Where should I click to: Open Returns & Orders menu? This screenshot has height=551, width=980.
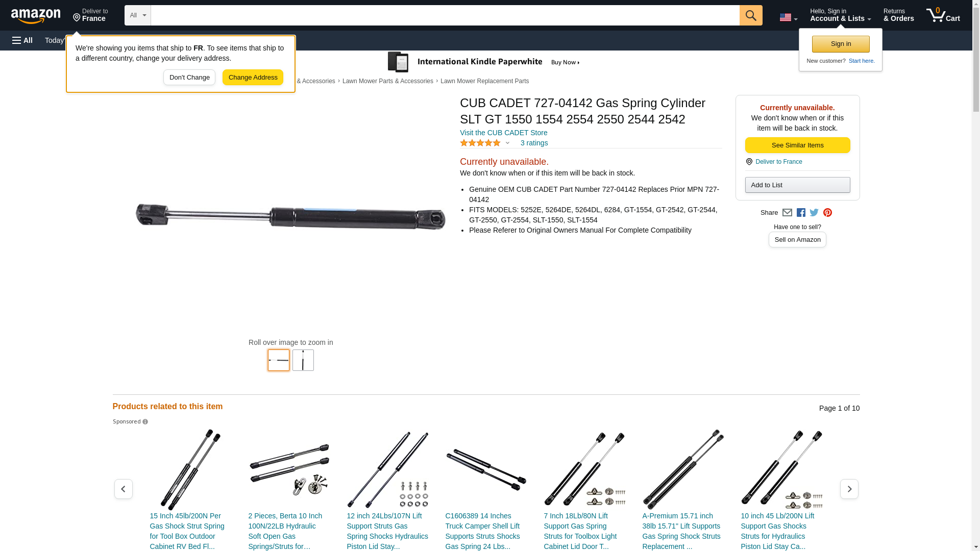(898, 15)
